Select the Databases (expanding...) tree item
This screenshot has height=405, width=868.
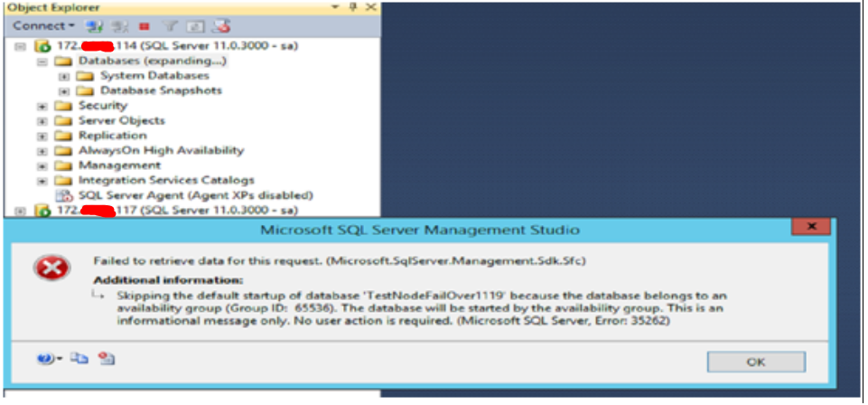pos(153,61)
